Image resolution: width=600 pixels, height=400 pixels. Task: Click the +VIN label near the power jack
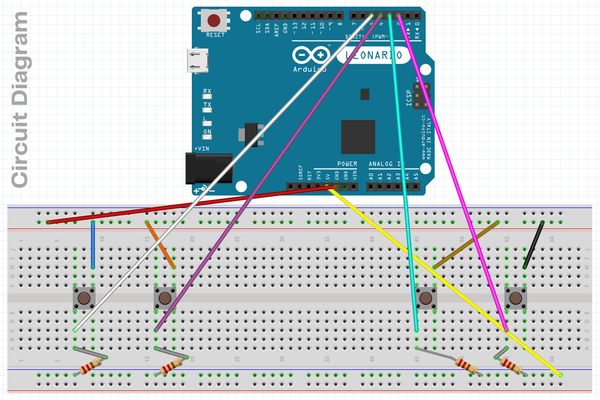click(202, 149)
